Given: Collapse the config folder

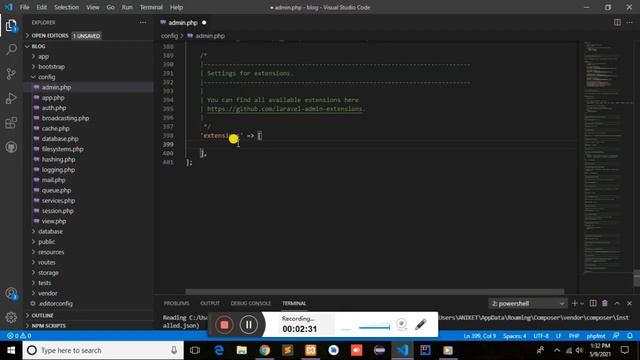Looking at the screenshot, I should click(x=47, y=77).
